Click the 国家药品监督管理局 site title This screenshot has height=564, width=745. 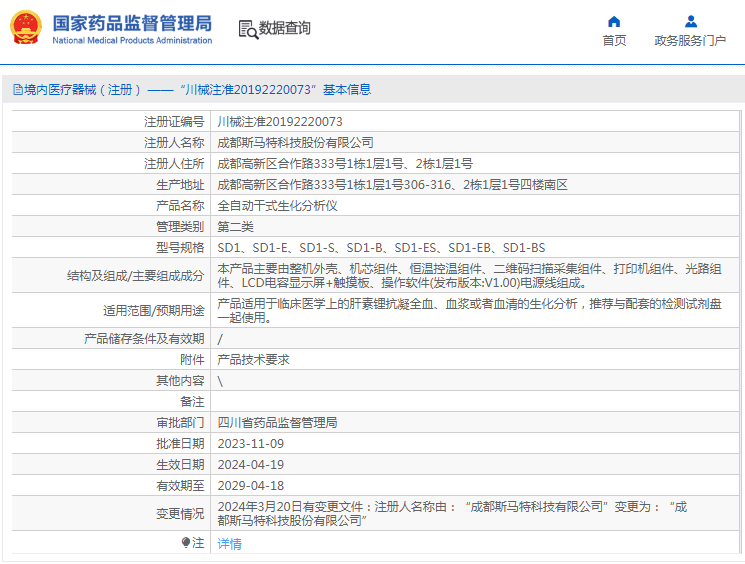point(132,23)
